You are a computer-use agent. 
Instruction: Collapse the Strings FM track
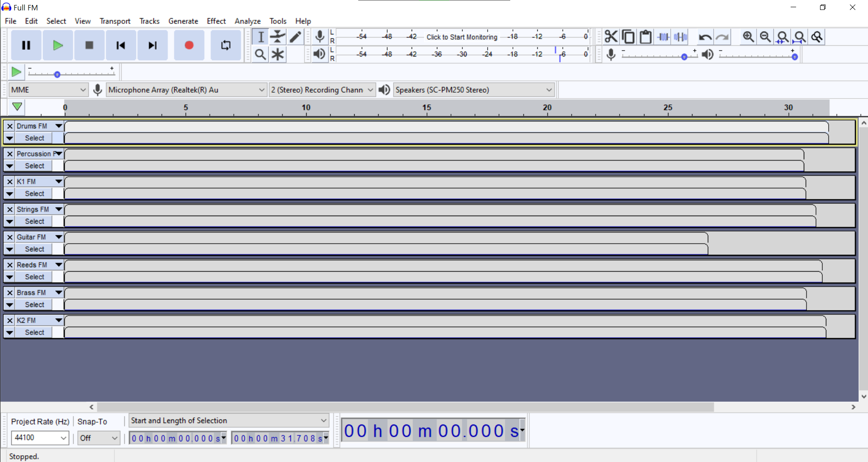point(9,222)
